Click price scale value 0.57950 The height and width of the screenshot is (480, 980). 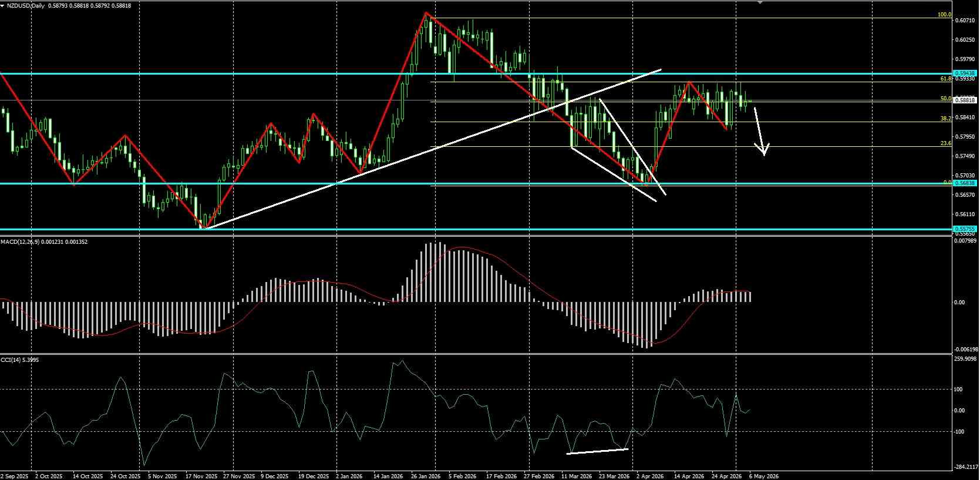click(965, 137)
